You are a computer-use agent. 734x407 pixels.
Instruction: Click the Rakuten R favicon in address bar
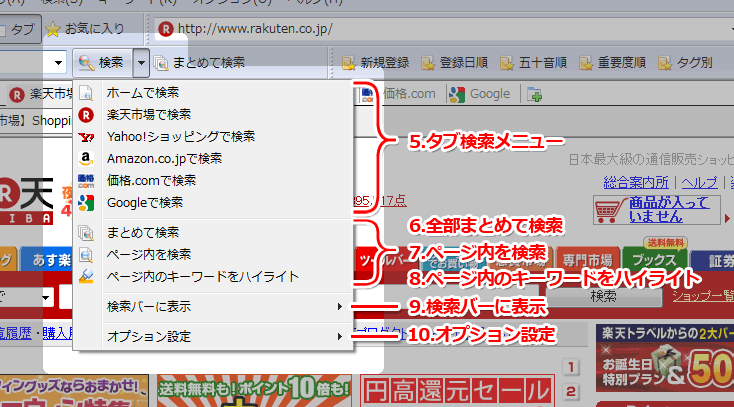[165, 29]
